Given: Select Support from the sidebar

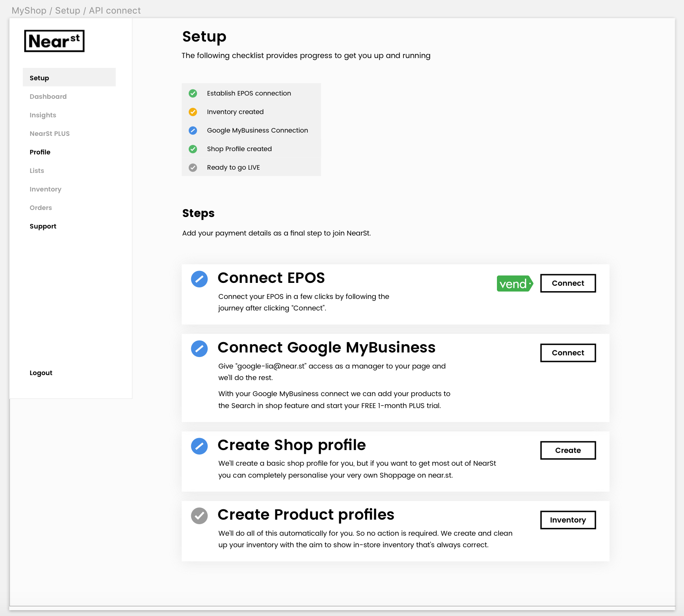Looking at the screenshot, I should coord(43,226).
